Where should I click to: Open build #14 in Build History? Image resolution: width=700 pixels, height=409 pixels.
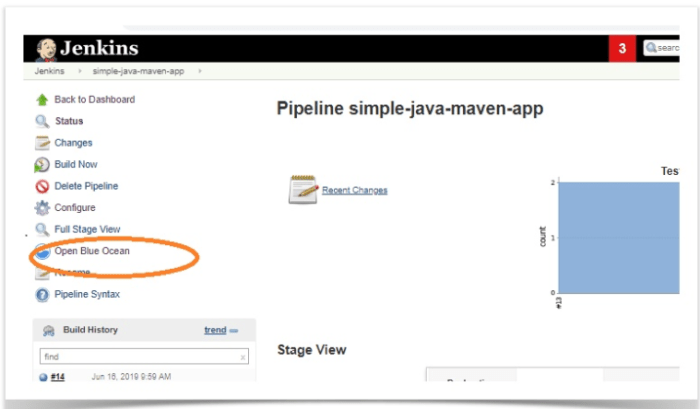click(x=57, y=377)
